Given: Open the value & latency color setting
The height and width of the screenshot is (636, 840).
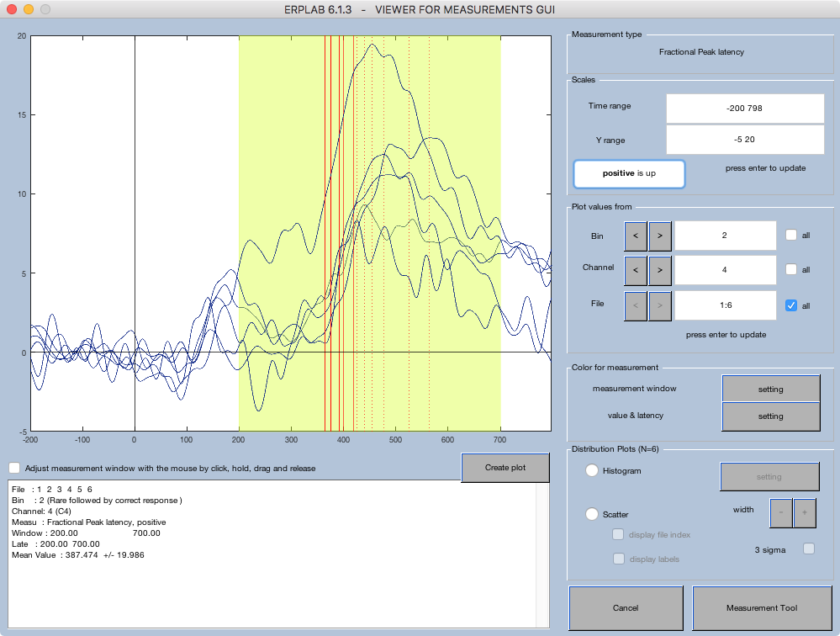Looking at the screenshot, I should (x=770, y=416).
